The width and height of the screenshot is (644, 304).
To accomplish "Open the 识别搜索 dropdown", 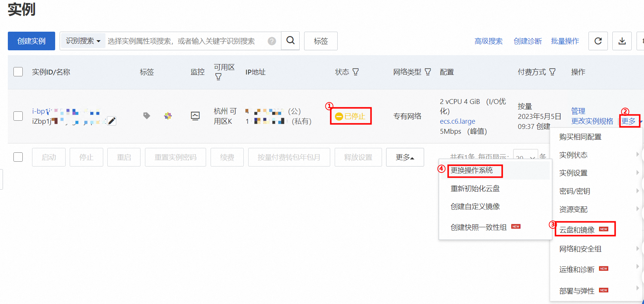I will [83, 41].
